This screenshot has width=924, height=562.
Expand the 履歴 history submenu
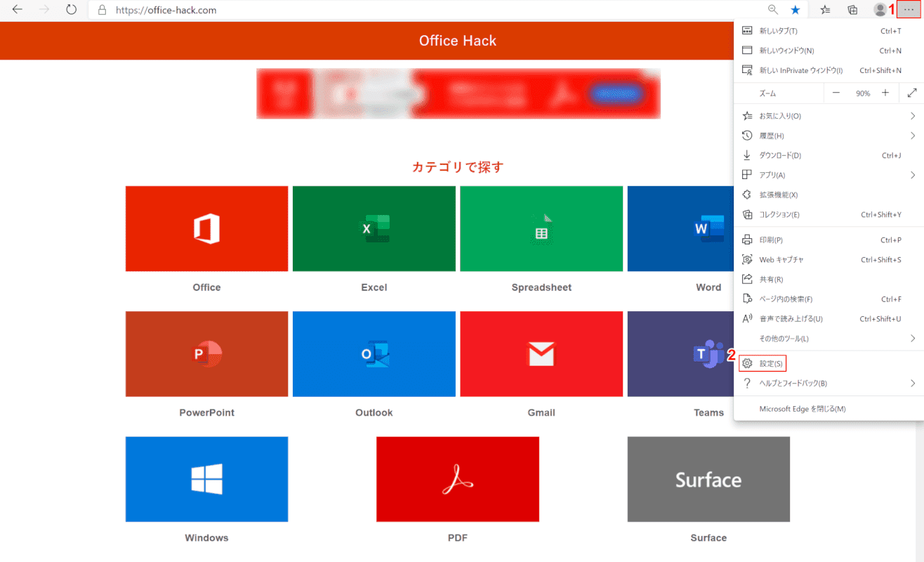click(x=829, y=136)
